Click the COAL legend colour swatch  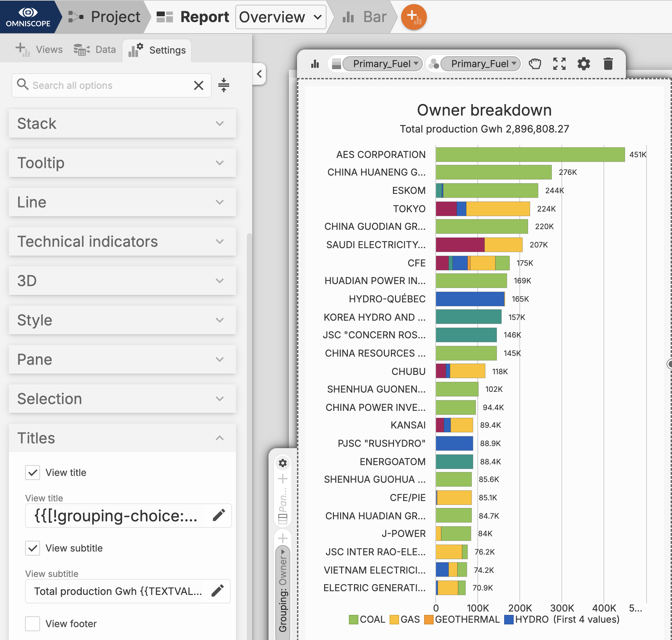tap(353, 619)
